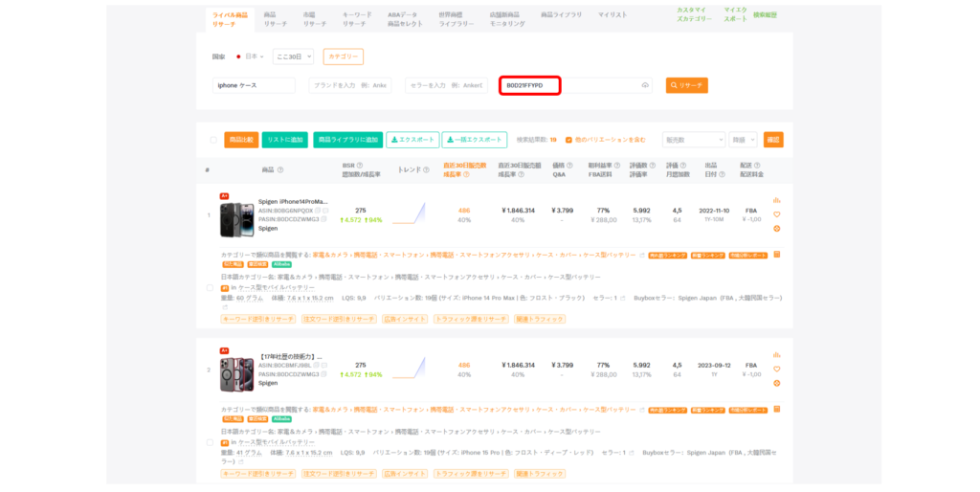Favorite product 1 with the heart icon
This screenshot has height=492, width=980.
(776, 214)
